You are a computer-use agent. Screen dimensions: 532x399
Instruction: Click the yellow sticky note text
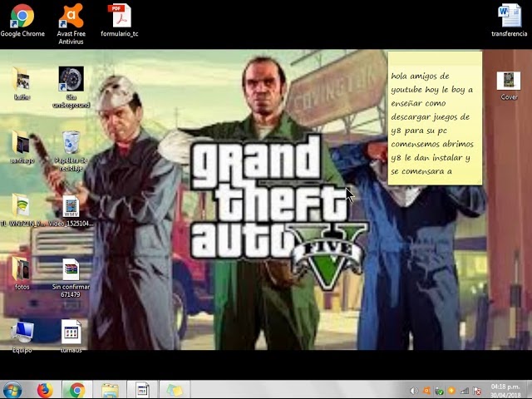[x=431, y=124]
